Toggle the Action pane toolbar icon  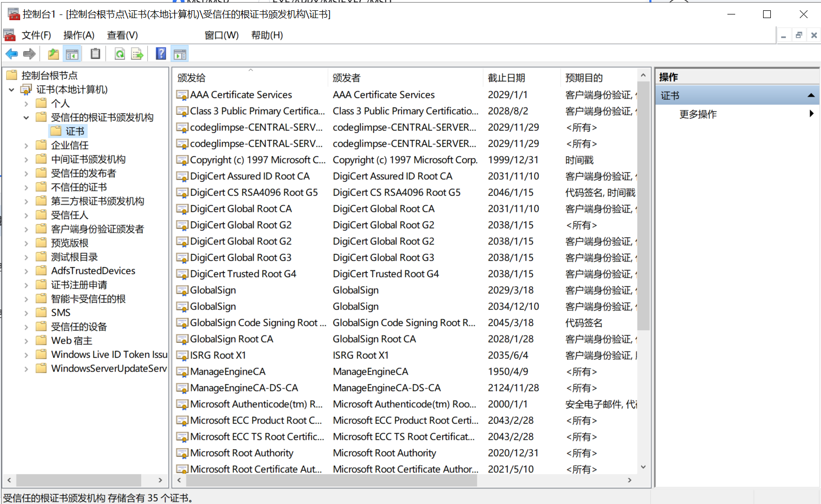pyautogui.click(x=180, y=54)
